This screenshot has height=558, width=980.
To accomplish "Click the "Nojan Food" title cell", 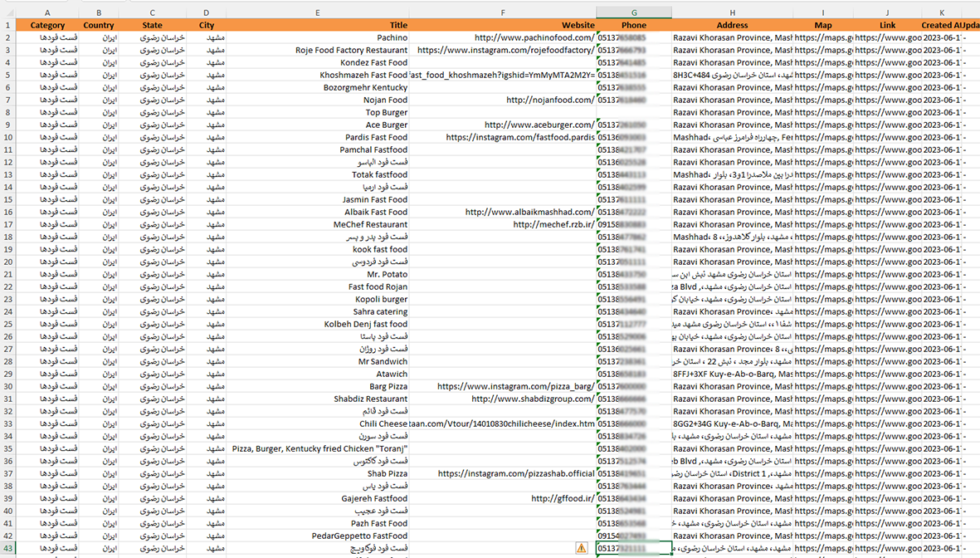I will click(318, 100).
